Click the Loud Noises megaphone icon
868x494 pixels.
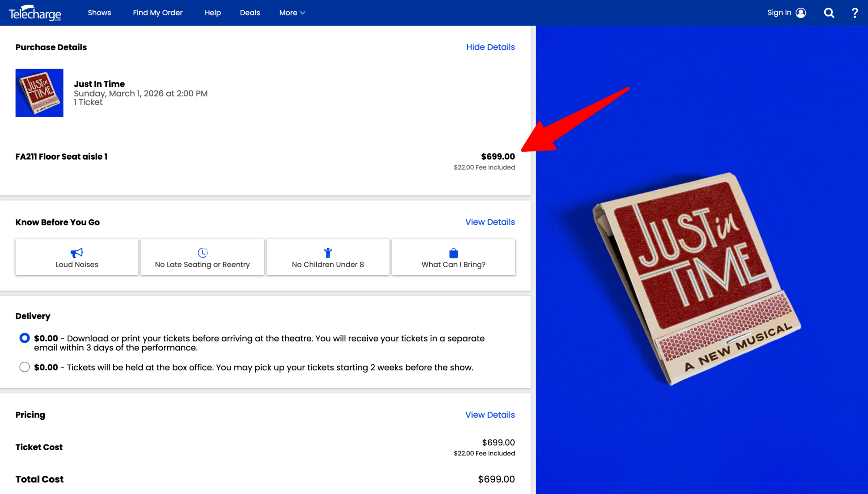pyautogui.click(x=77, y=252)
